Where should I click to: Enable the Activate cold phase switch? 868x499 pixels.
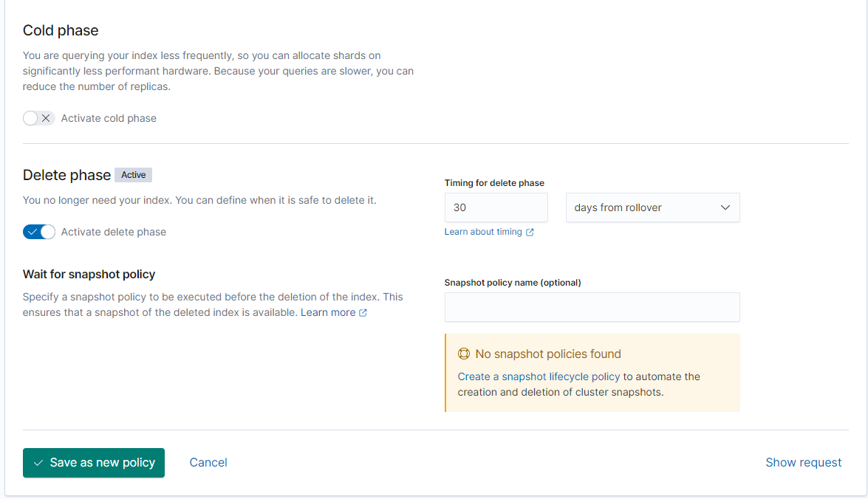coord(38,118)
